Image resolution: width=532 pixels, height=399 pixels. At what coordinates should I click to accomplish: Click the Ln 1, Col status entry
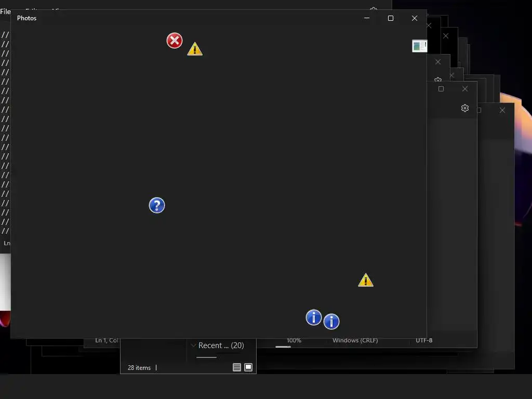tap(107, 340)
